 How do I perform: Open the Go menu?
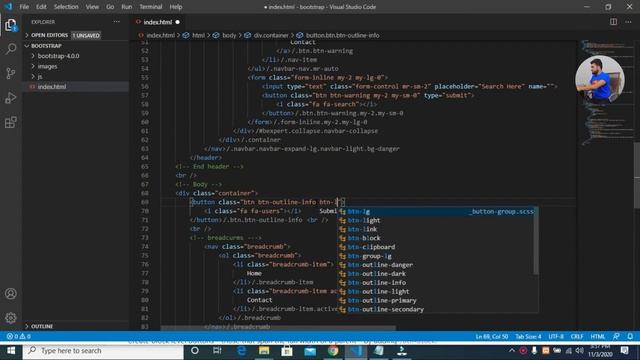pyautogui.click(x=110, y=7)
